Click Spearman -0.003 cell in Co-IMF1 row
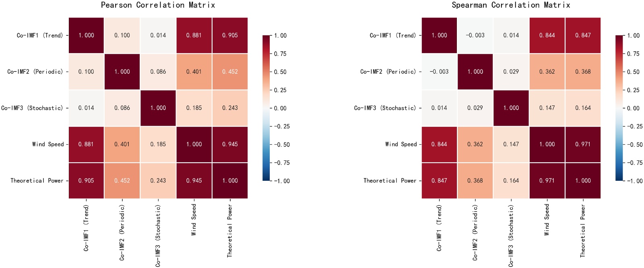This screenshot has height=268, width=644. pyautogui.click(x=475, y=35)
